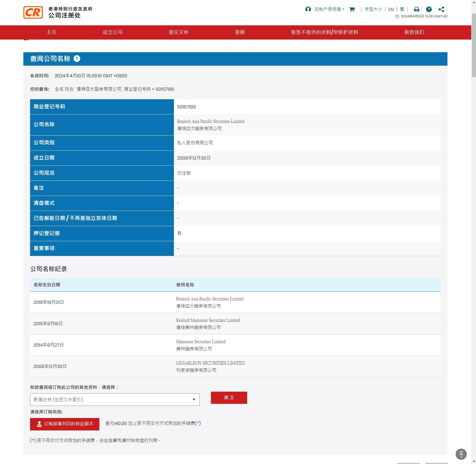Click 私人股份有限公司 company type value
This screenshot has width=476, height=464.
tap(195, 143)
